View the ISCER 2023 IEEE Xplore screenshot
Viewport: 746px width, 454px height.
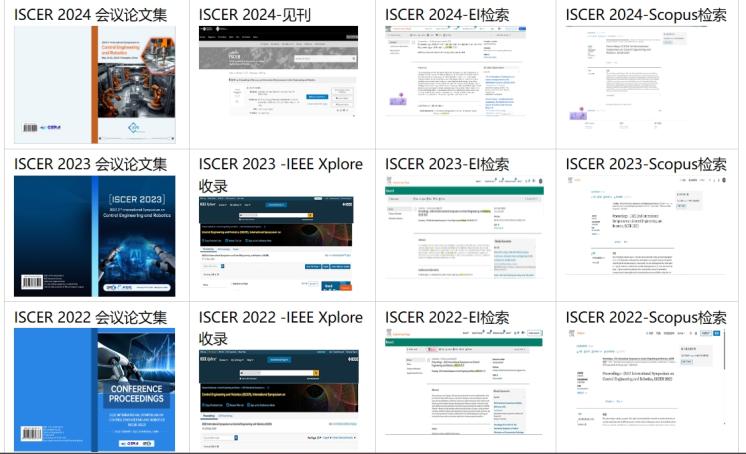click(276, 243)
